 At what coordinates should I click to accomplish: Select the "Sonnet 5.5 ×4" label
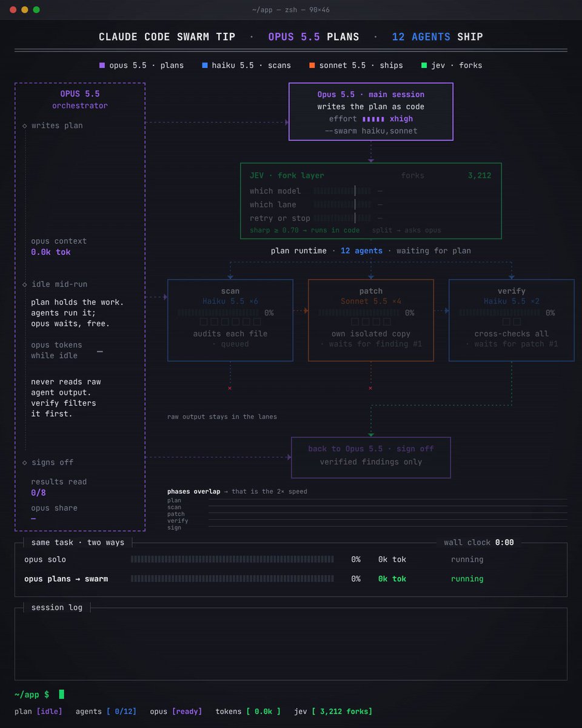[x=371, y=302]
